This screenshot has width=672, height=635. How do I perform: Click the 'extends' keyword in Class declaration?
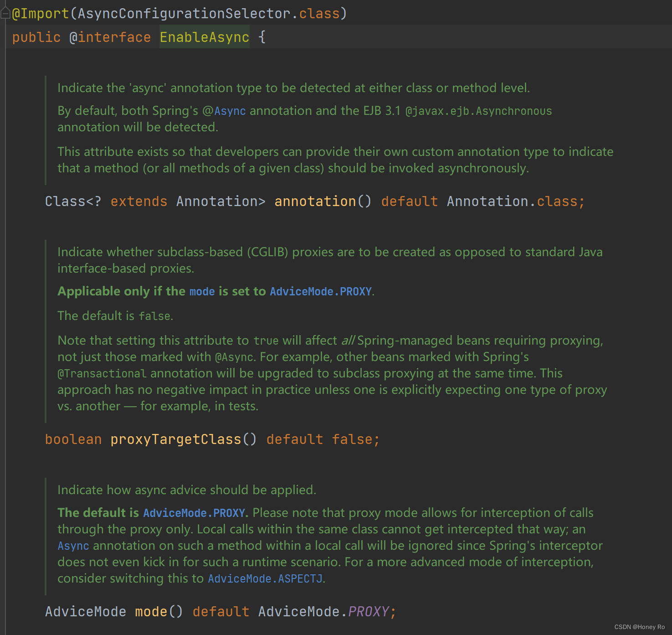pos(139,201)
